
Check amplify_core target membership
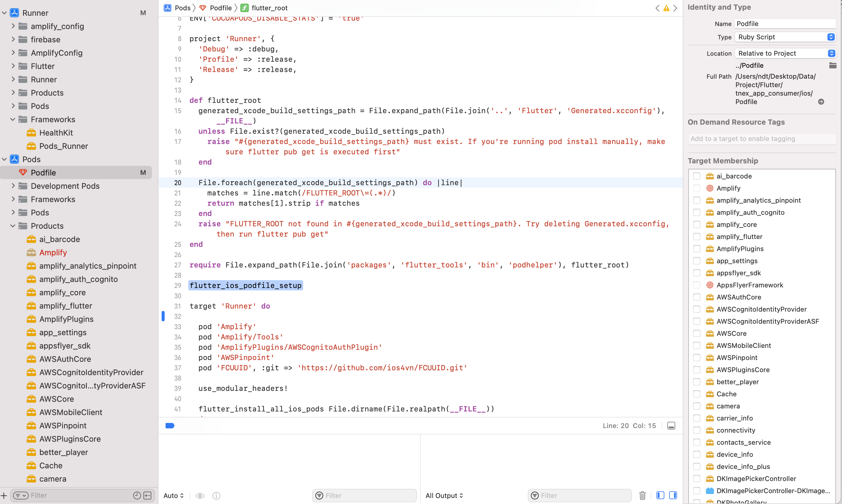696,224
